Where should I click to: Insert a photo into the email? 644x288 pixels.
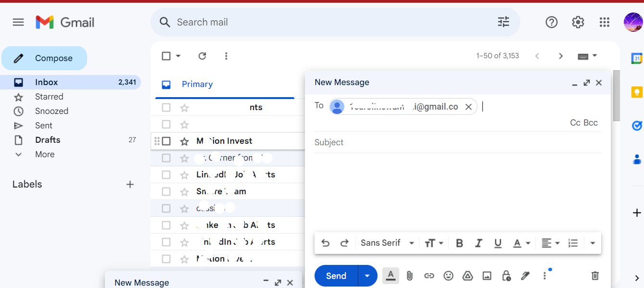[487, 275]
